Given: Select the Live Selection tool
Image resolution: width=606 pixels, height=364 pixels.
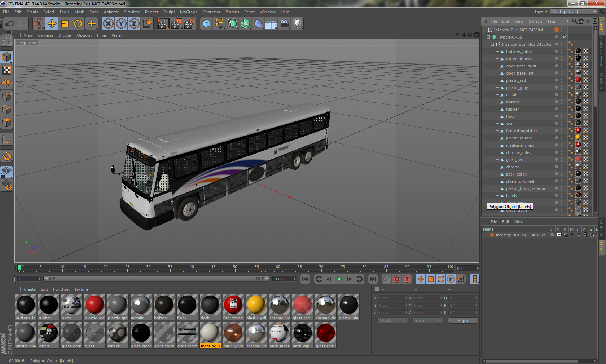Looking at the screenshot, I should pyautogui.click(x=39, y=24).
